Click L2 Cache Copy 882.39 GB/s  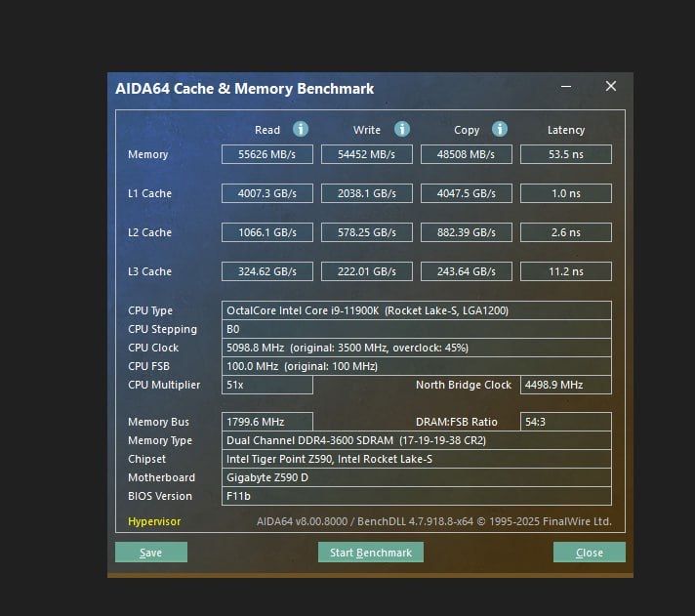pyautogui.click(x=467, y=232)
